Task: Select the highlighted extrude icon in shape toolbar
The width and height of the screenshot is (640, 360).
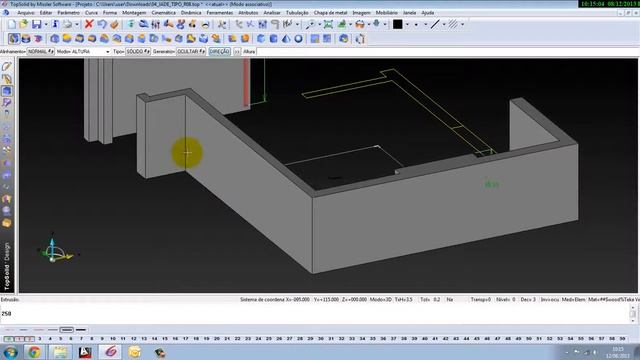Action: point(13,39)
